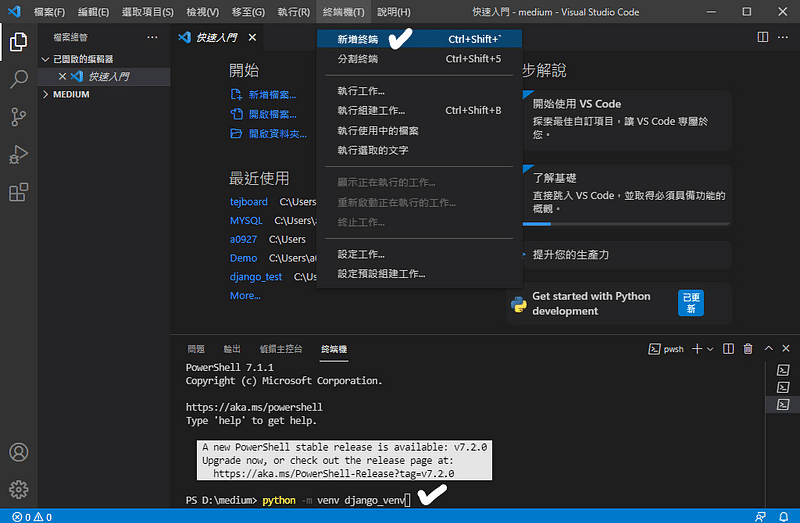Open the Manage gear icon
The width and height of the screenshot is (800, 523).
[18, 489]
